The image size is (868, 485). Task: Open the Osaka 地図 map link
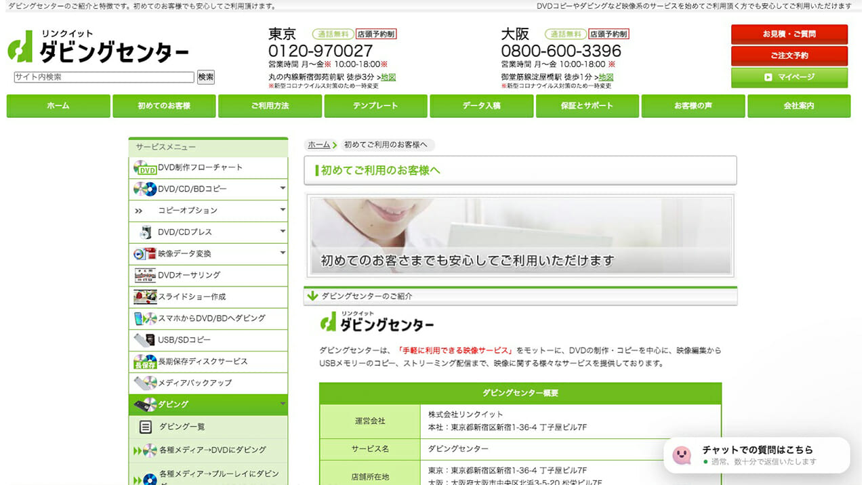pos(606,77)
